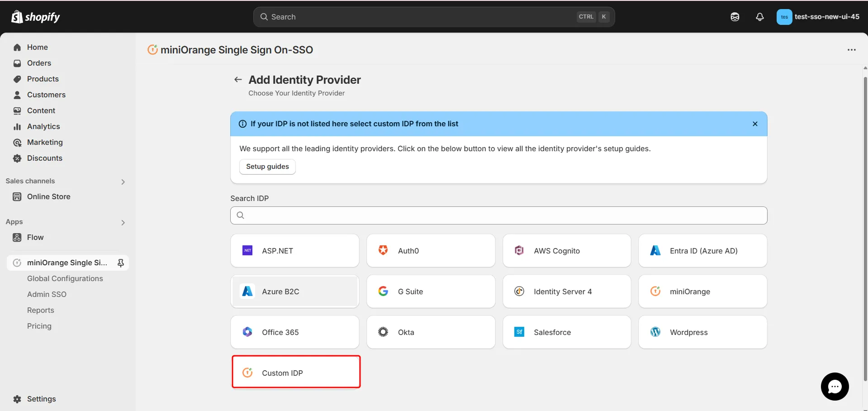Click the Search IDP input field
Viewport: 868px width, 411px height.
click(x=498, y=215)
